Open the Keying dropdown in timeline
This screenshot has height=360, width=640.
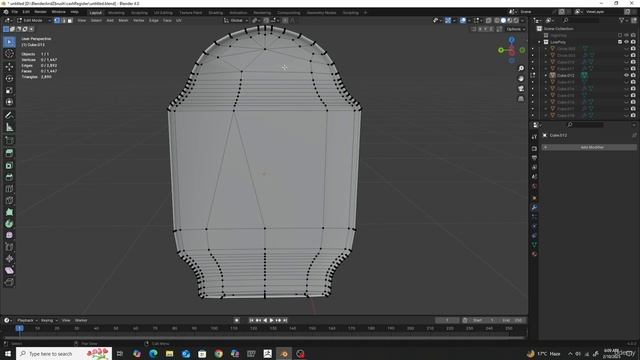pos(49,320)
